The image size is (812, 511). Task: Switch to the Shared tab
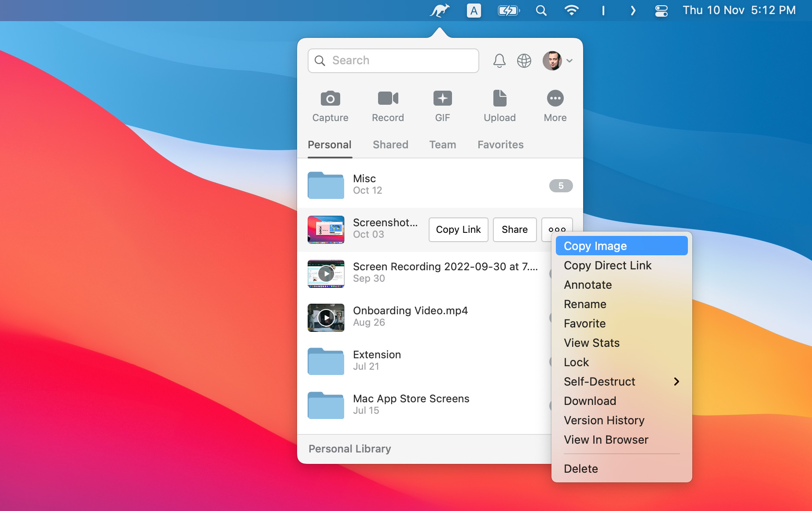(390, 145)
